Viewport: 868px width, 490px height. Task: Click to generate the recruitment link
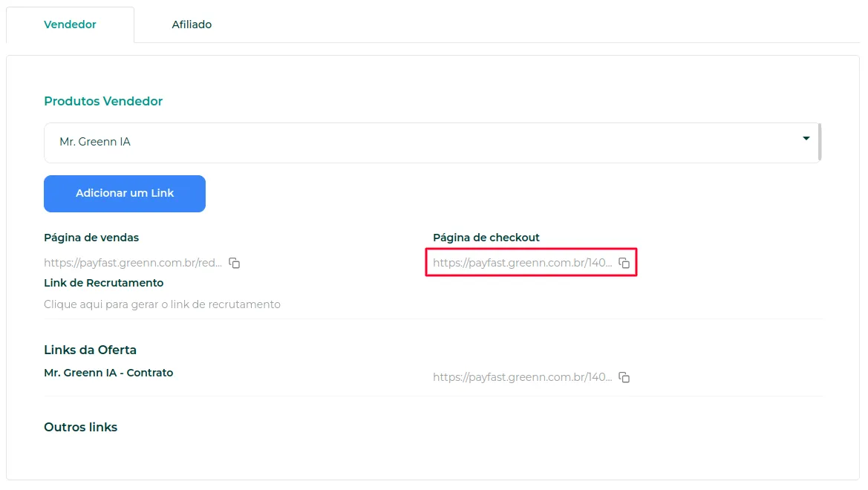pyautogui.click(x=162, y=304)
